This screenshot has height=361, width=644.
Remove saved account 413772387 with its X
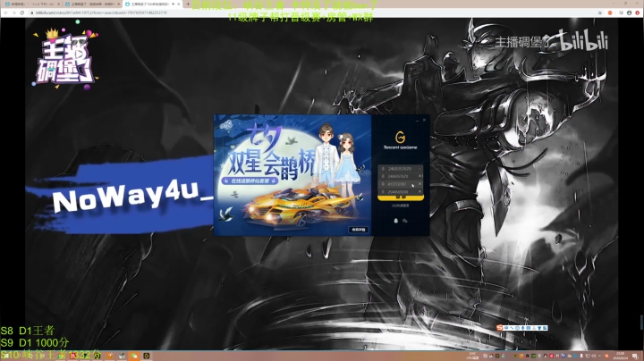point(419,184)
